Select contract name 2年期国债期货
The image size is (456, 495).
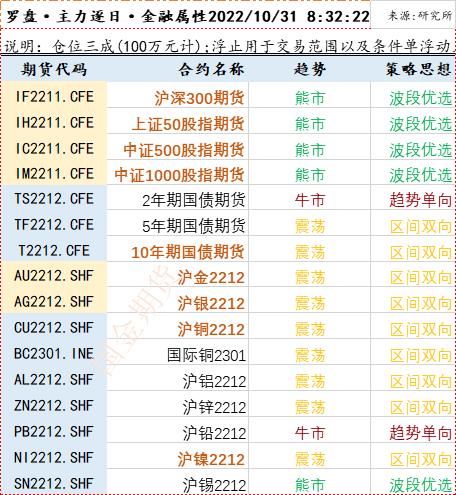coord(194,200)
